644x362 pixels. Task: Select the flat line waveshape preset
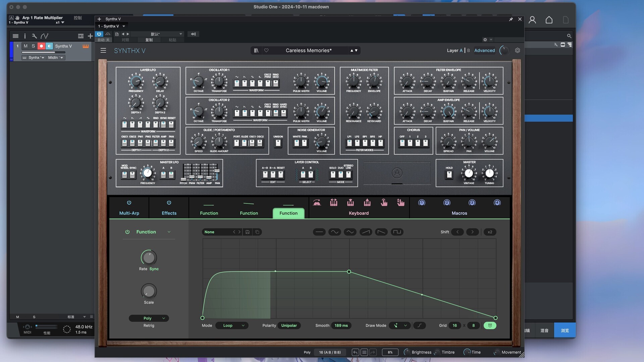319,232
